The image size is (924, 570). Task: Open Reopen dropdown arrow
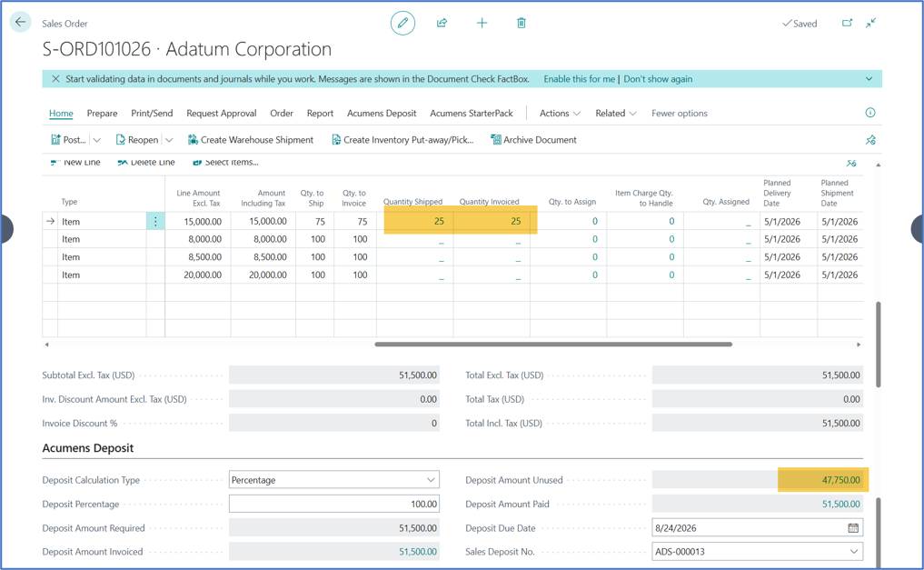point(169,140)
